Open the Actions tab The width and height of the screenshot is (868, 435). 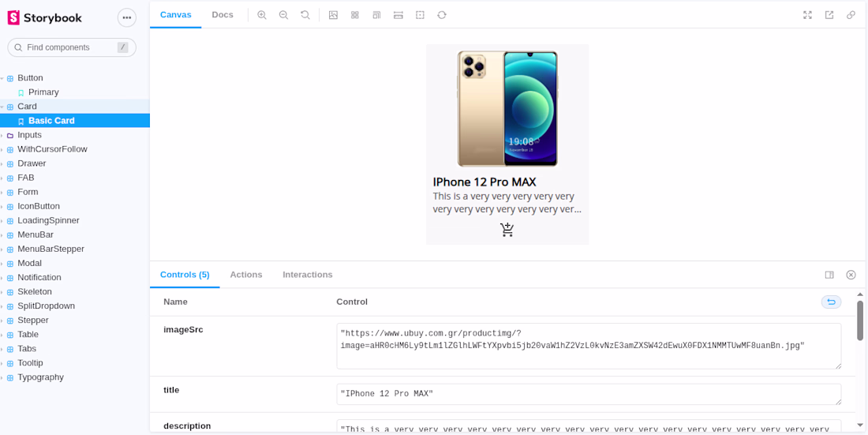(x=246, y=275)
